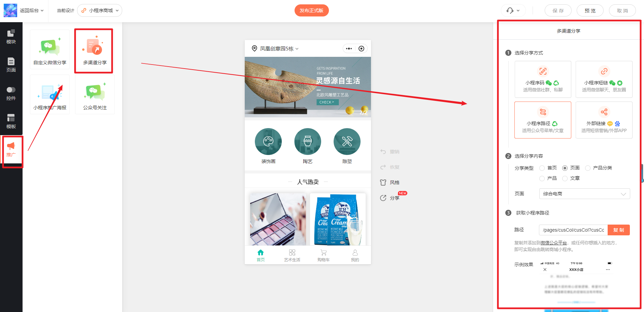Click the 保存 button
This screenshot has height=312, width=644.
point(558,10)
